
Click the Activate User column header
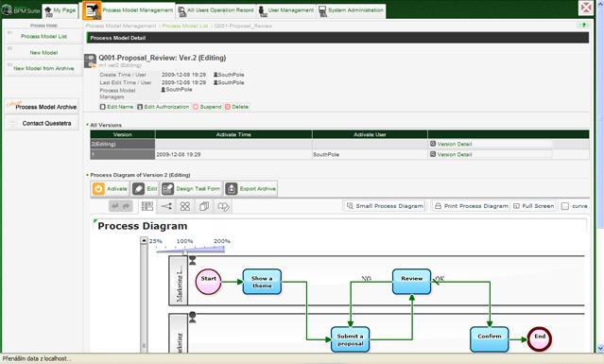pos(370,134)
